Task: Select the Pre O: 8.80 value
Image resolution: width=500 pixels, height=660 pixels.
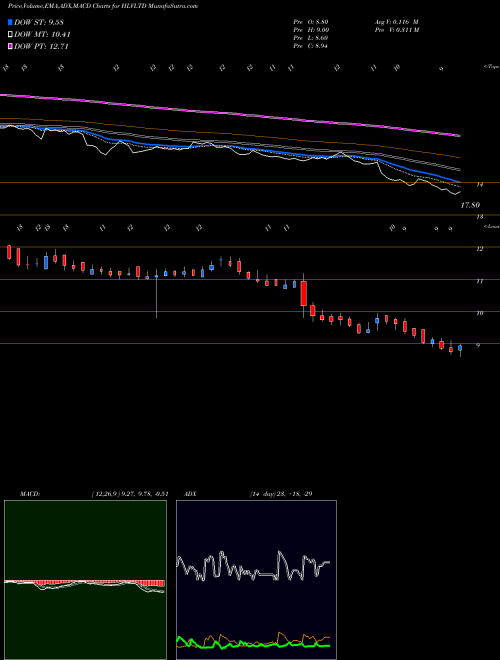Action: click(x=311, y=21)
